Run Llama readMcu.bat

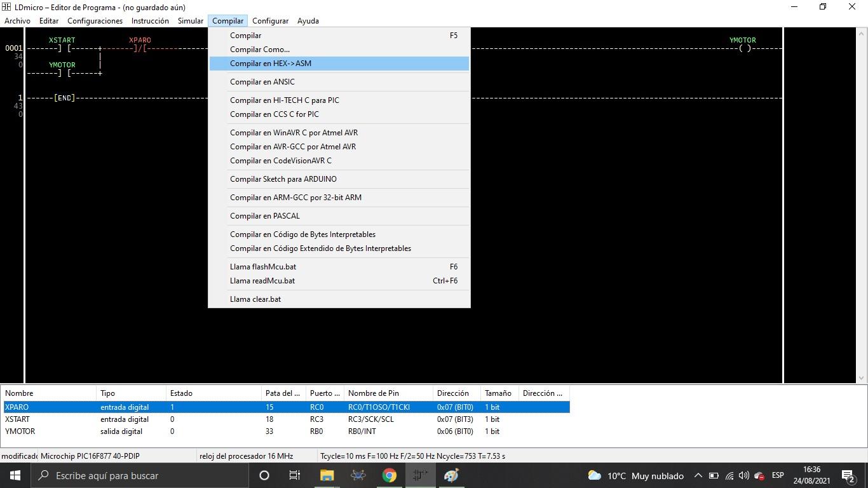pos(339,281)
